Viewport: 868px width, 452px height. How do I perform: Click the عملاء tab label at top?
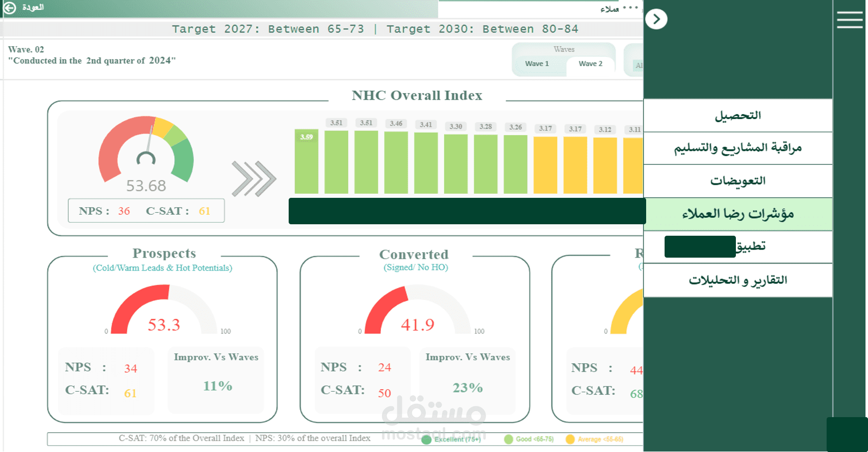click(x=609, y=9)
